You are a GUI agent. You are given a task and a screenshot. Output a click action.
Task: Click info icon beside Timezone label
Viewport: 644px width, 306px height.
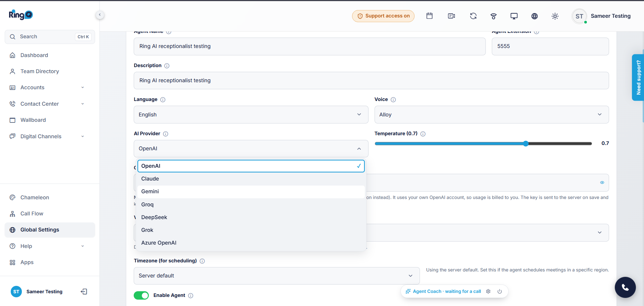pyautogui.click(x=202, y=261)
